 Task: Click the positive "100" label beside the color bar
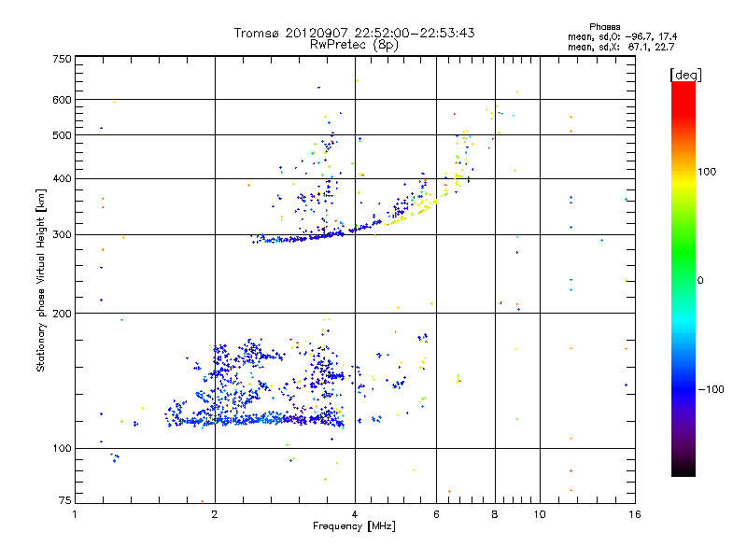pyautogui.click(x=707, y=172)
